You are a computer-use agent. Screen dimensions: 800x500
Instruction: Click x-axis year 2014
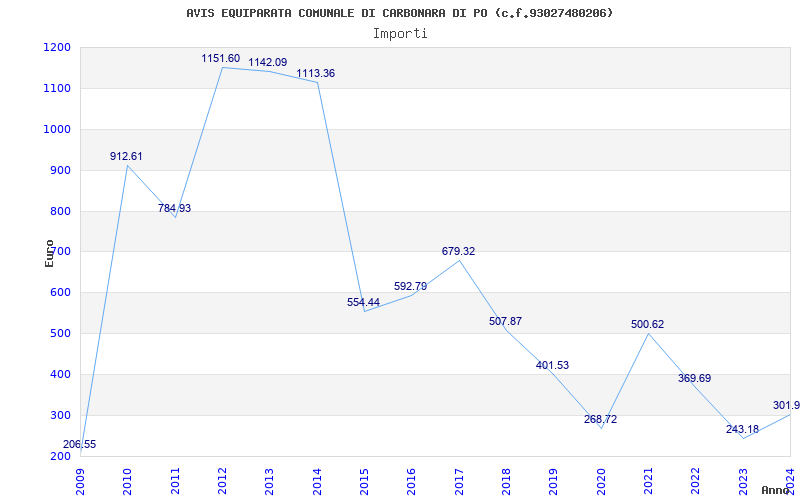click(317, 482)
